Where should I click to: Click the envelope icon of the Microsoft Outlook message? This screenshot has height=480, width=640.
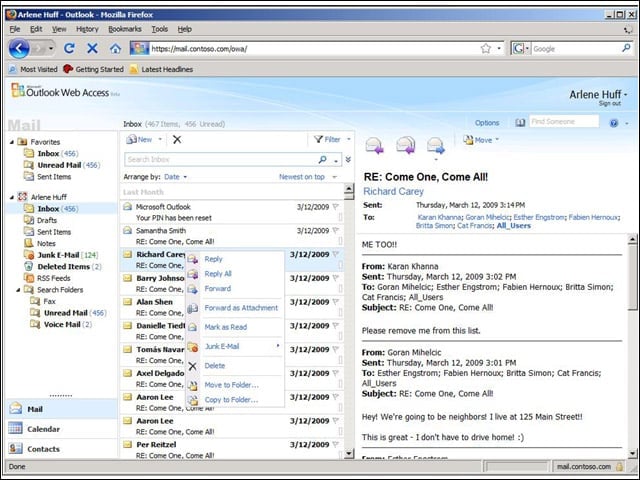pos(128,207)
